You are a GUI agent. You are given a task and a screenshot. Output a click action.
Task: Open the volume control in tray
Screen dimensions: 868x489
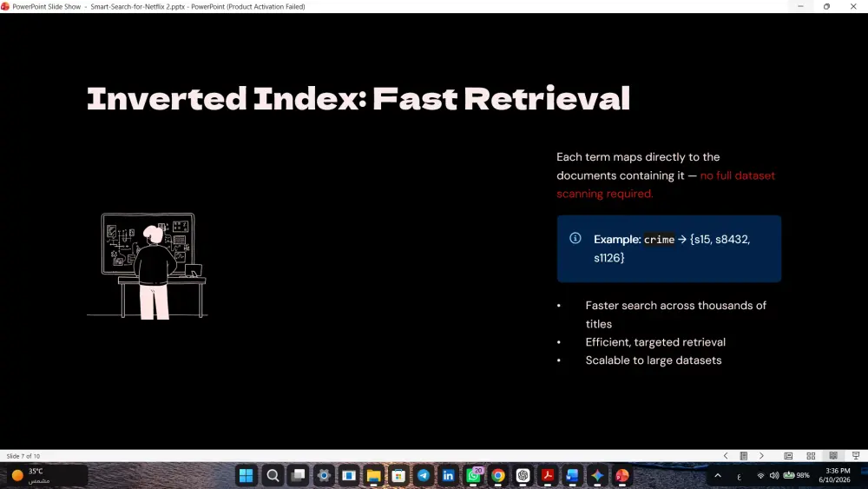click(x=774, y=475)
